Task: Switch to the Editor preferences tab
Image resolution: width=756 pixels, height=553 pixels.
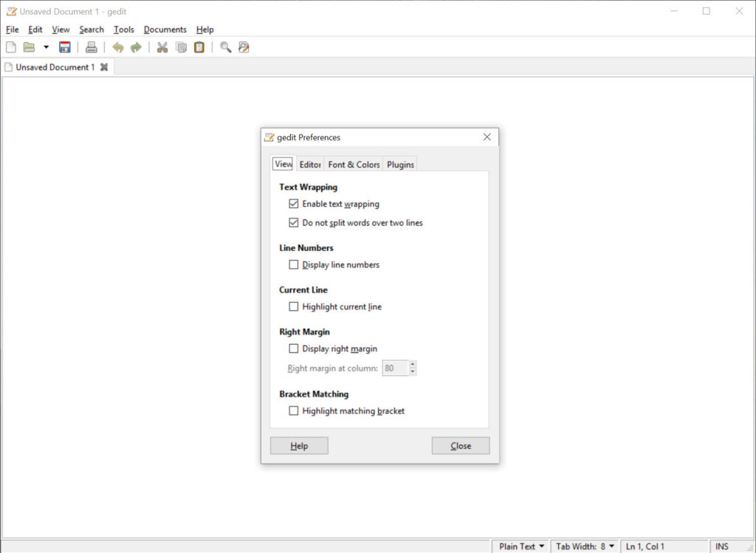Action: point(310,165)
